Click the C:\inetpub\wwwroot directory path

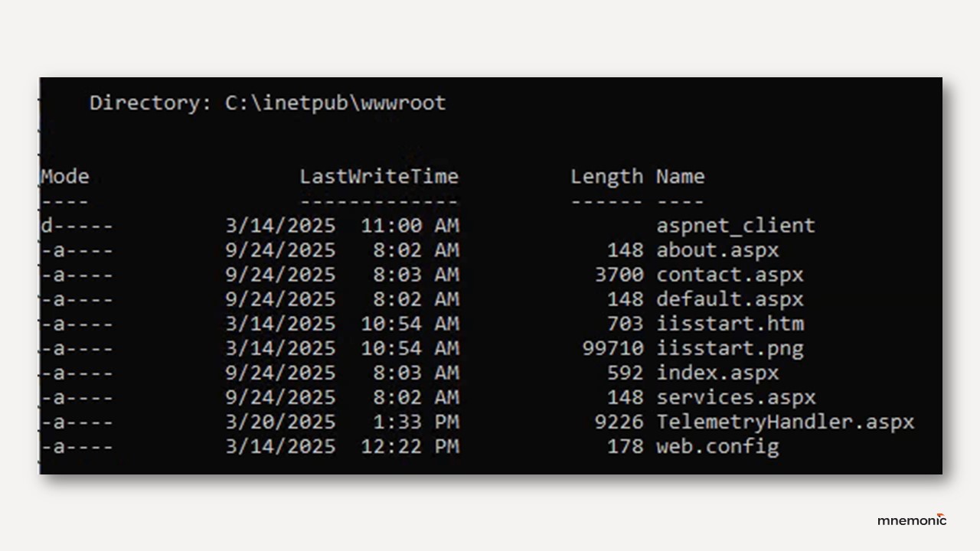coord(335,103)
